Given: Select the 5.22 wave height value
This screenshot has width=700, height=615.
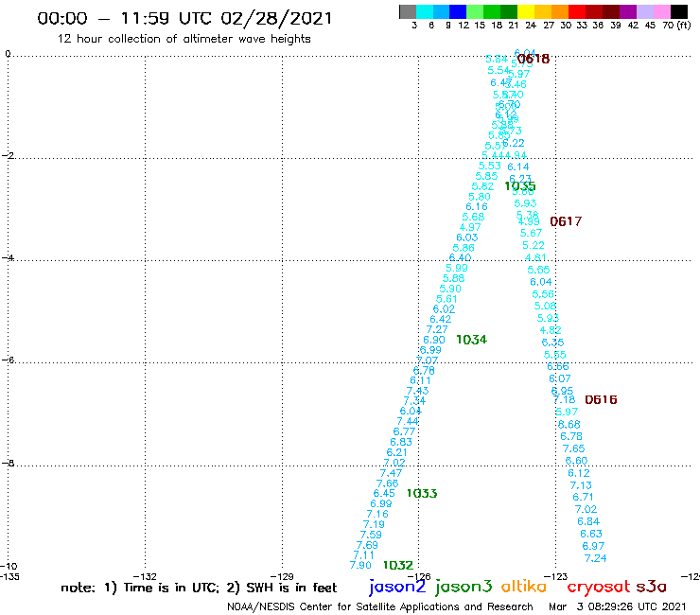Looking at the screenshot, I should pyautogui.click(x=534, y=246).
